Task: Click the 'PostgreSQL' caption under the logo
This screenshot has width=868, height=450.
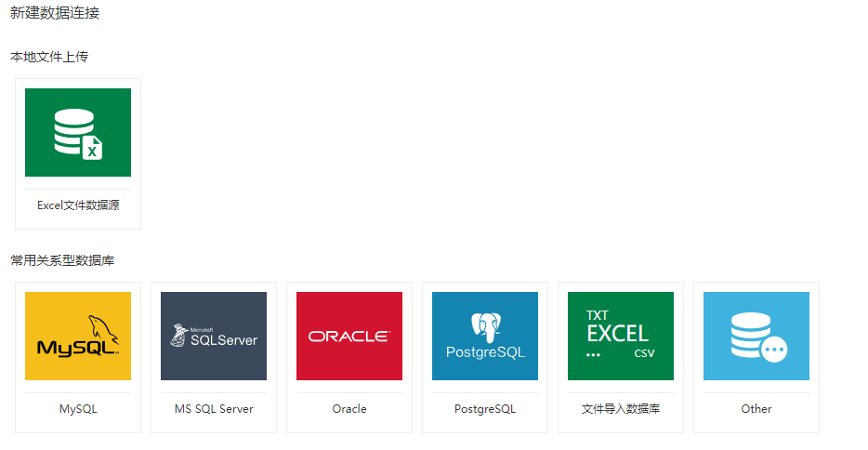Action: pyautogui.click(x=485, y=409)
